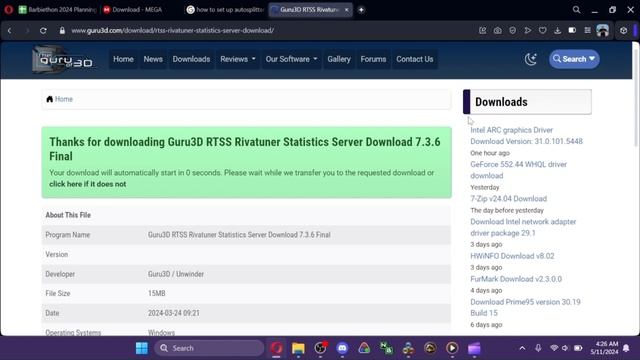The height and width of the screenshot is (360, 640).
Task: Go back to previous page
Action: pos(9,31)
